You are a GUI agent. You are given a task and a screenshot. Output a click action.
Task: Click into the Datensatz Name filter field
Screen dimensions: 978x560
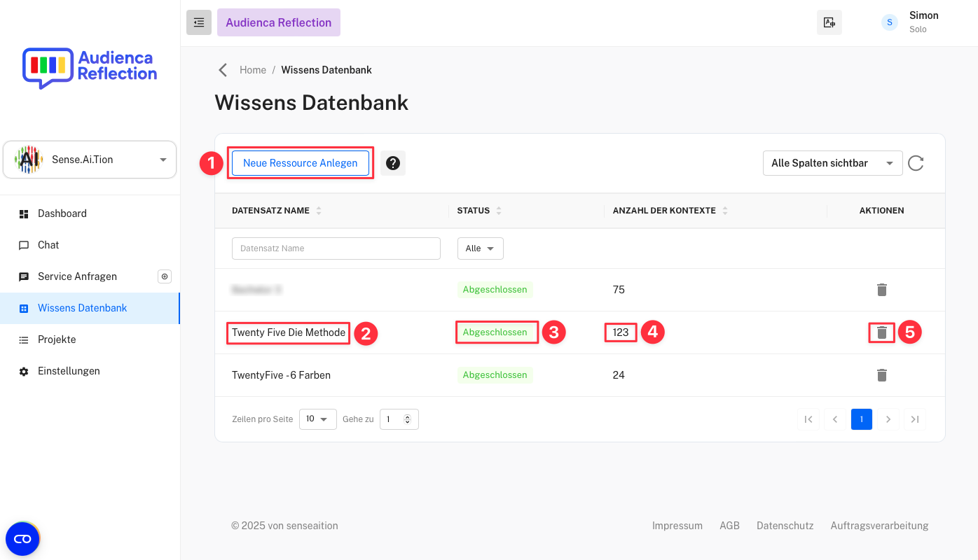[x=336, y=248]
